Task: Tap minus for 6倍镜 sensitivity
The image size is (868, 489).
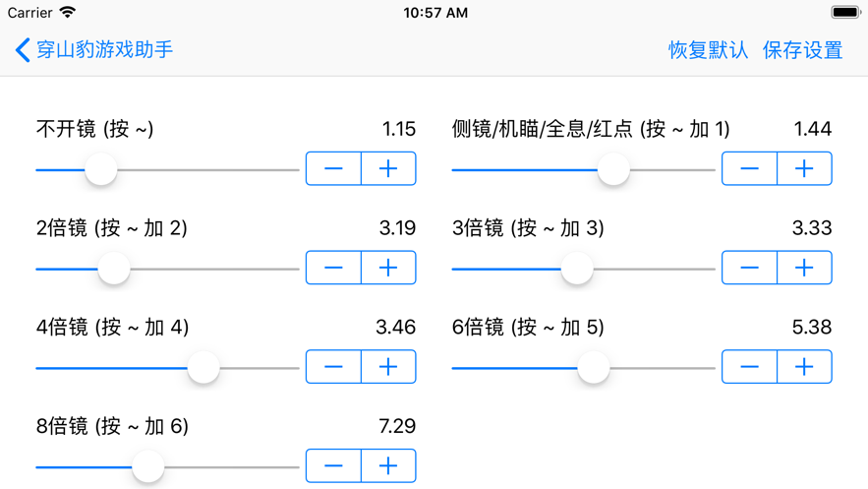Action: point(749,367)
